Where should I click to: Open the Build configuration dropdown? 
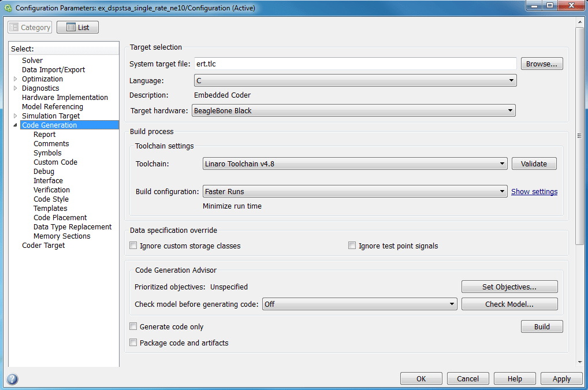pos(355,192)
